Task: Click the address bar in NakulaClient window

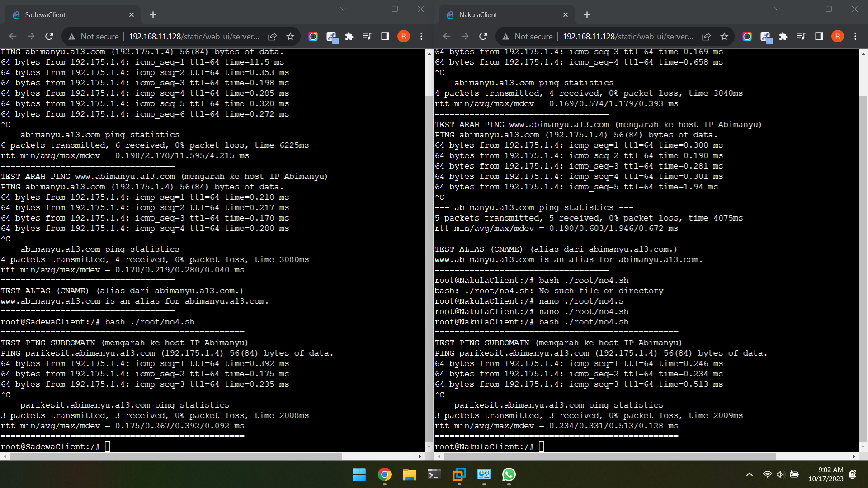Action: click(628, 36)
